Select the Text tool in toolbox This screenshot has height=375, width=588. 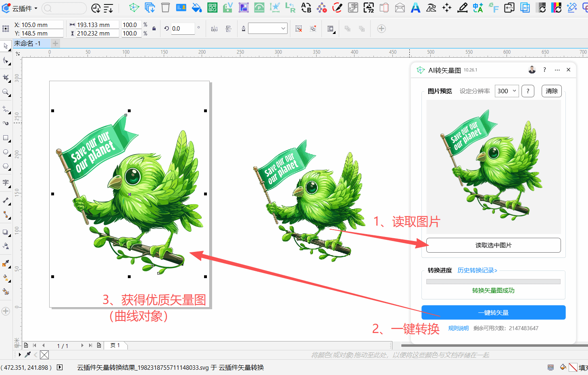point(6,183)
